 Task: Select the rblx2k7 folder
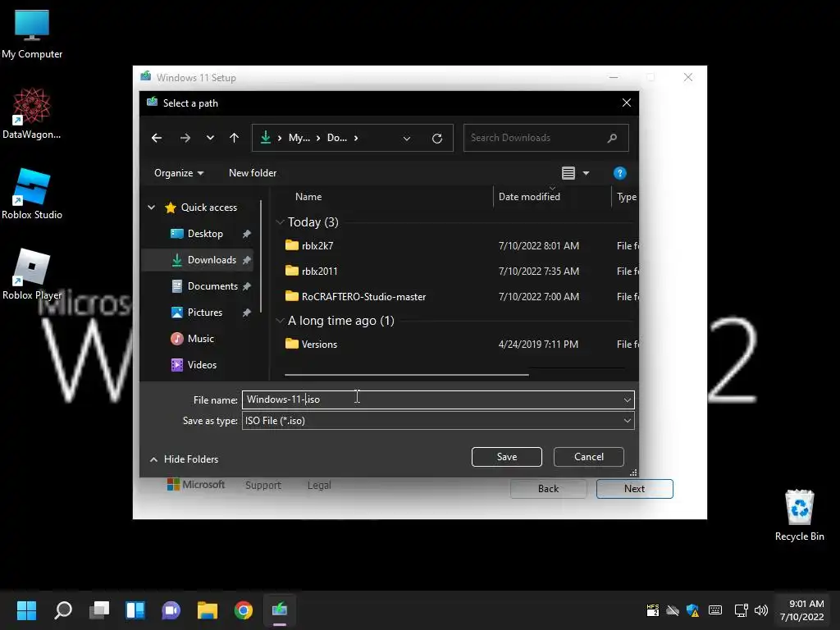(x=317, y=246)
